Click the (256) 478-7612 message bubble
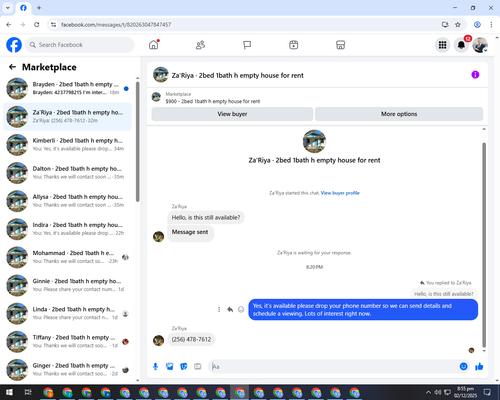Screen dimensions: 500x400 [x=191, y=340]
